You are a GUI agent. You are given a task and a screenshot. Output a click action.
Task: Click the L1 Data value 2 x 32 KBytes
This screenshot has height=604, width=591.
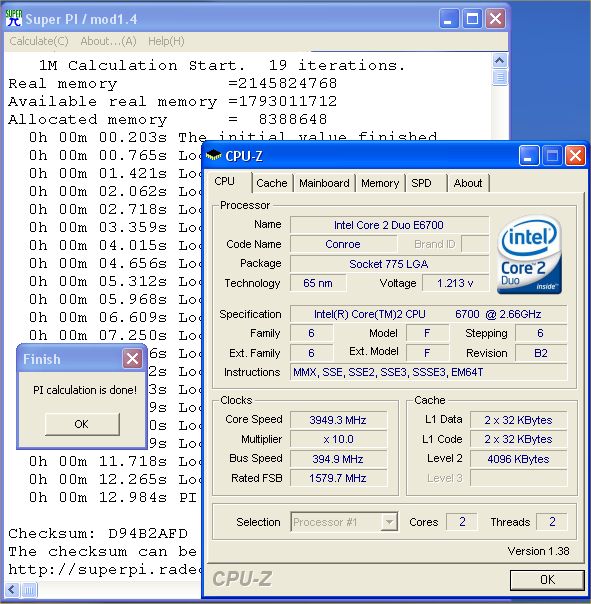(518, 420)
